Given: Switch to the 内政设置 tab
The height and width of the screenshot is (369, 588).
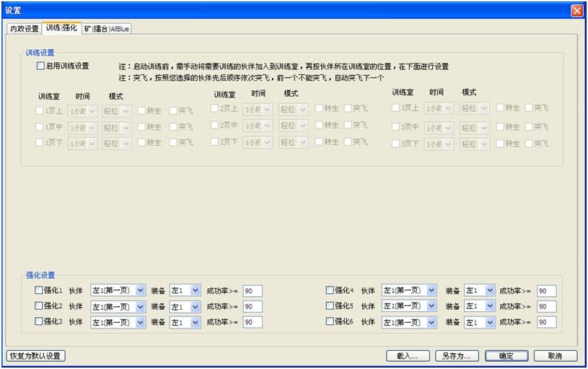Looking at the screenshot, I should click(24, 29).
